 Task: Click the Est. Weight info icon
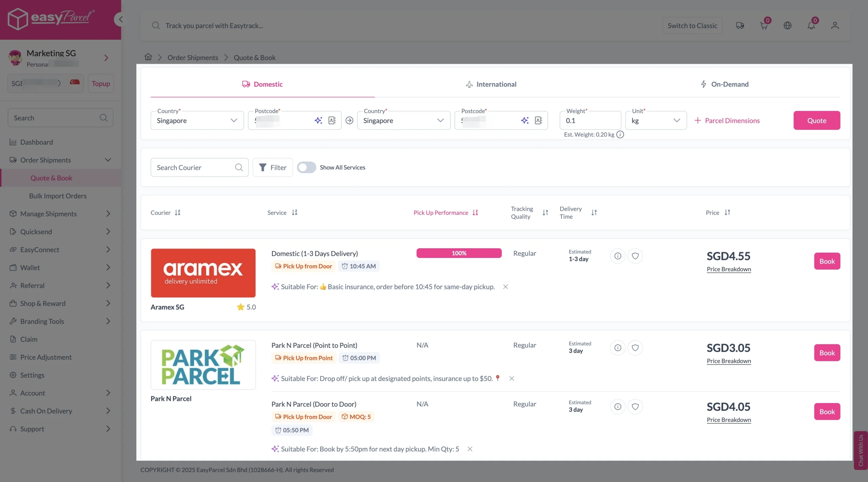click(x=620, y=135)
